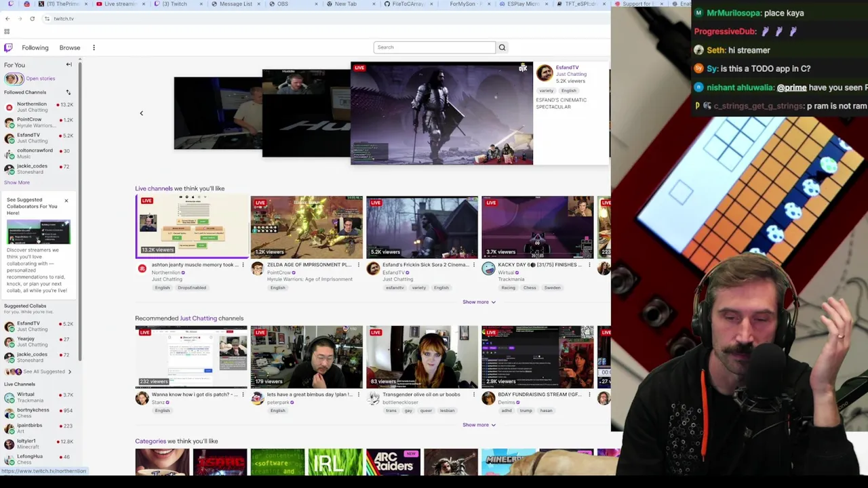
Task: Click the bottleneckloser channel avatar
Action: [373, 399]
